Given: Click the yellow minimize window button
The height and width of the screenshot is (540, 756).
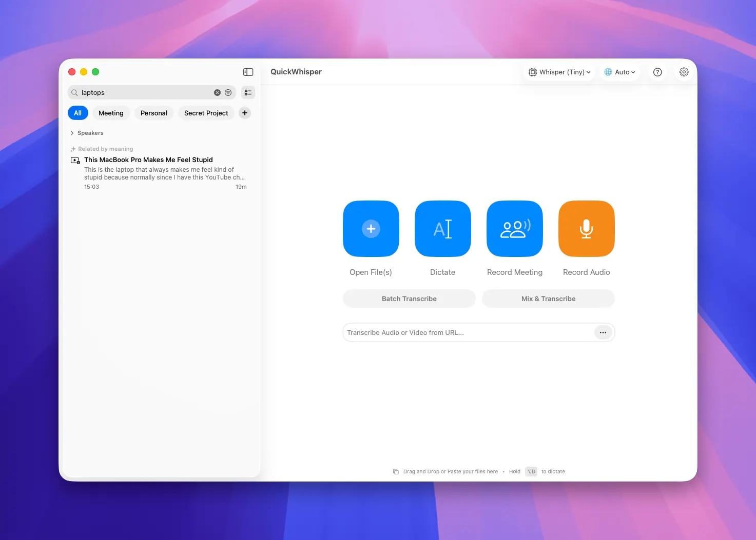Looking at the screenshot, I should point(84,72).
